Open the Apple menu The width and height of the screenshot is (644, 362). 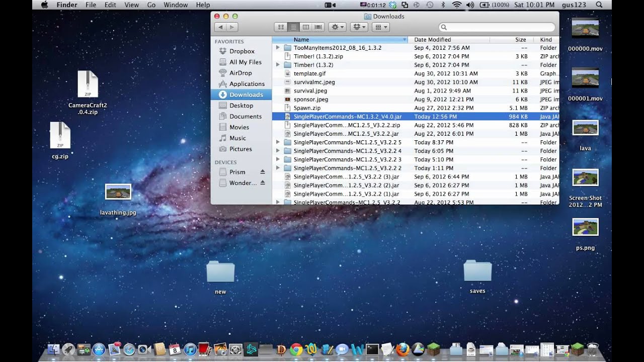pyautogui.click(x=44, y=5)
